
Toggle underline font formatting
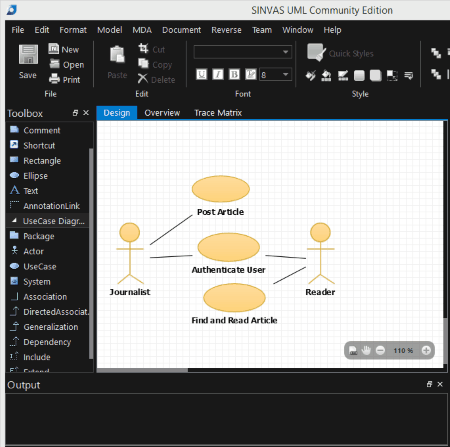click(x=201, y=74)
